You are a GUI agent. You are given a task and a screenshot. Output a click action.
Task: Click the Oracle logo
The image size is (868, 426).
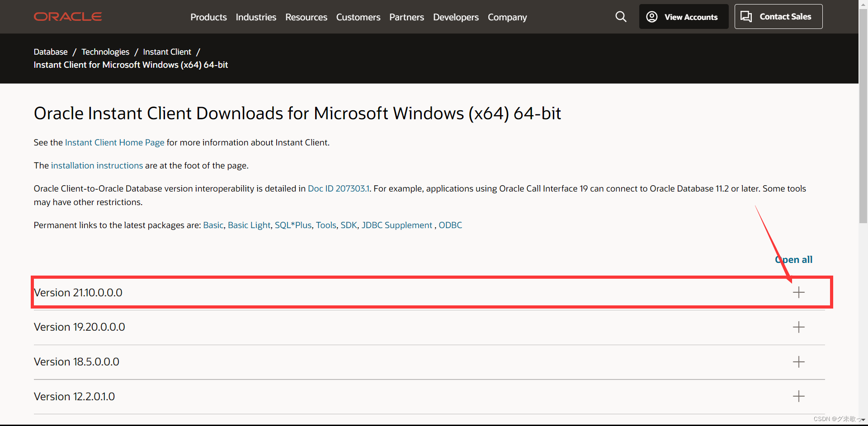[67, 16]
